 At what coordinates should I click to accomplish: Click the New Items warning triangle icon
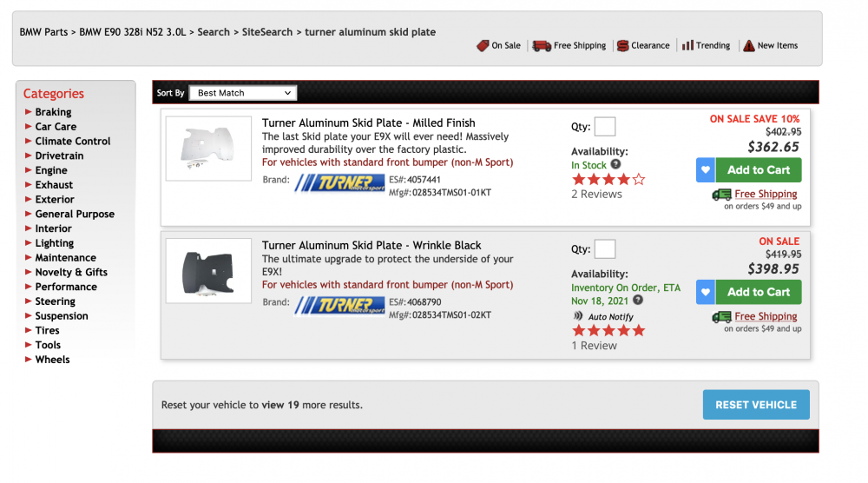[x=749, y=45]
